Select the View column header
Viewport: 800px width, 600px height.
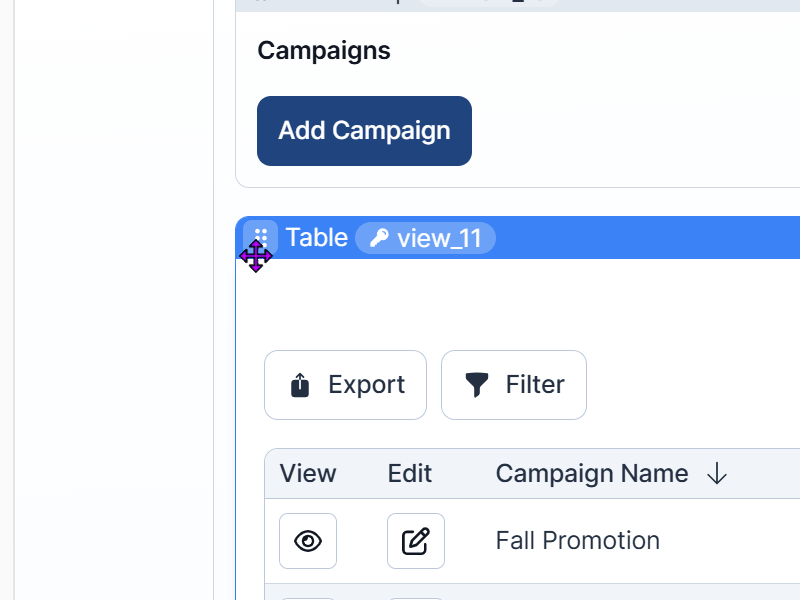[x=308, y=473]
